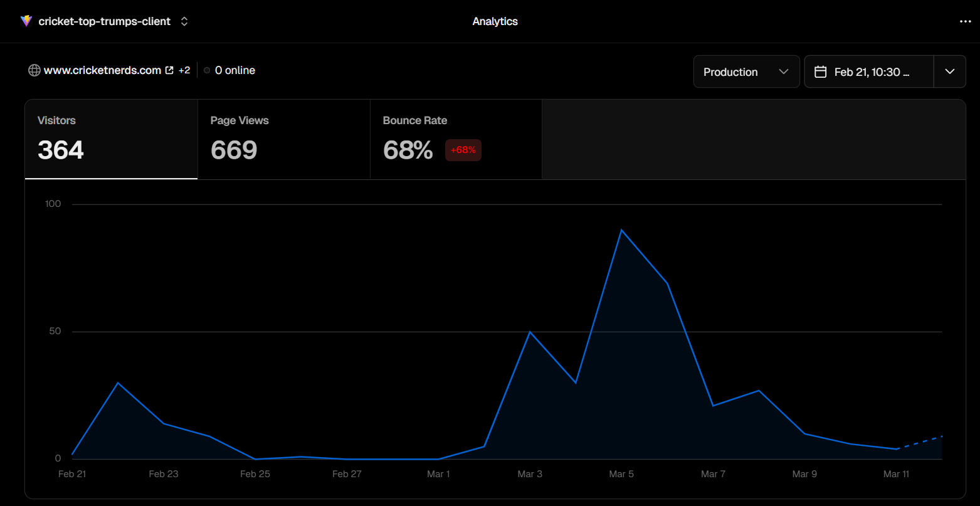Viewport: 980px width, 506px height.
Task: Switch to the Bounce Rate tab
Action: pos(456,139)
